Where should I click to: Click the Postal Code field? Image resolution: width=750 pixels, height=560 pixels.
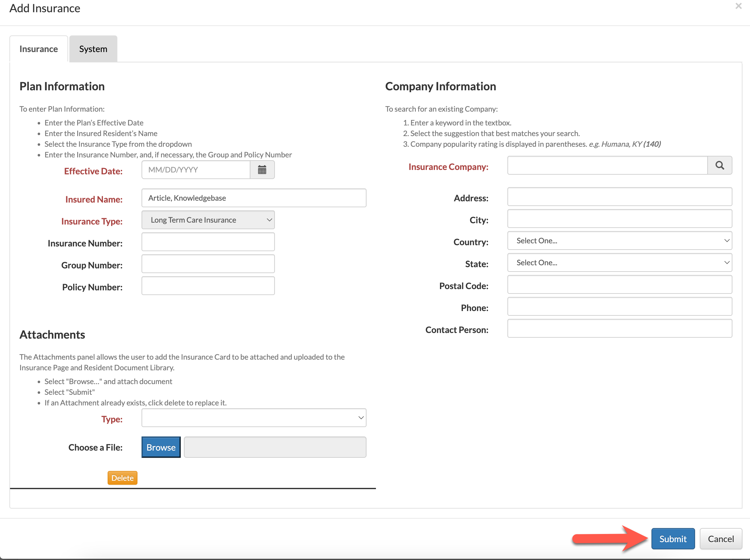tap(619, 285)
